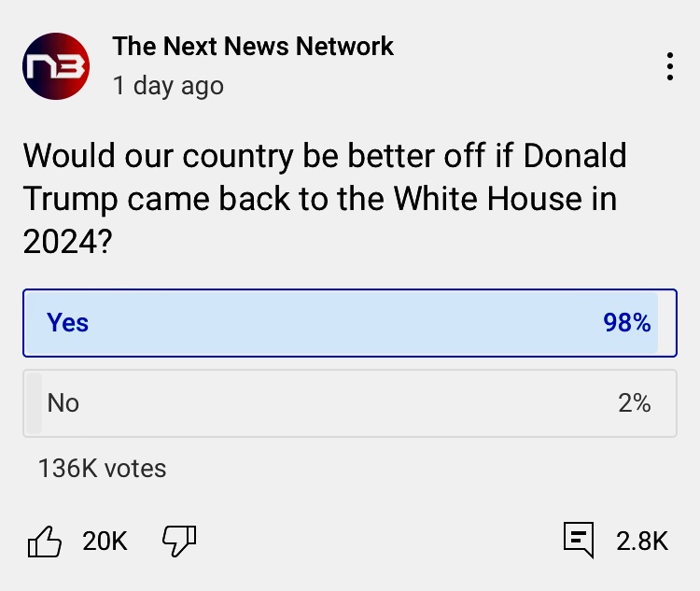Viewport: 700px width, 591px height.
Task: Click the blue Yes result bar middle
Action: tap(341, 323)
